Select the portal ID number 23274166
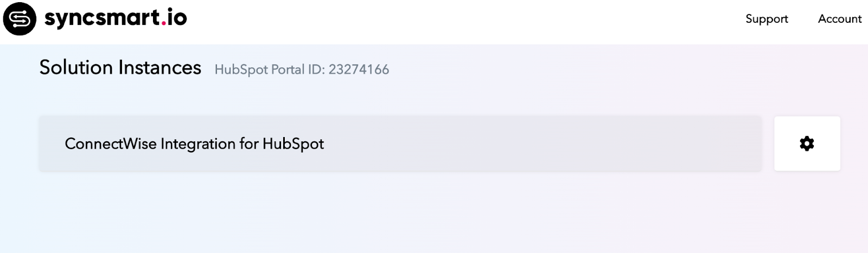 tap(359, 70)
